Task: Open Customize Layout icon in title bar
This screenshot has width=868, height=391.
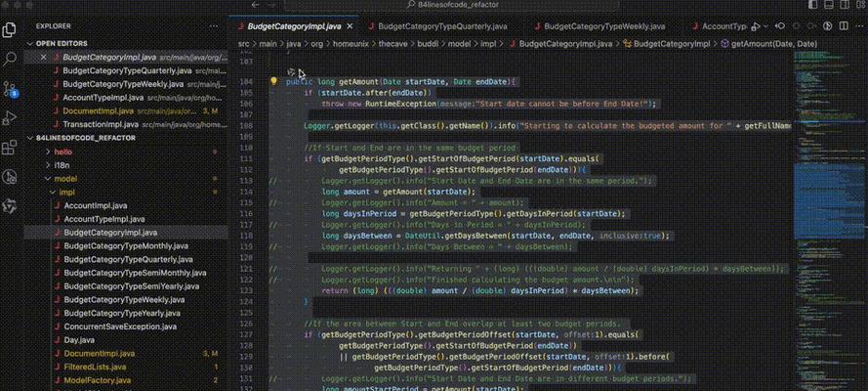Action: (x=862, y=5)
